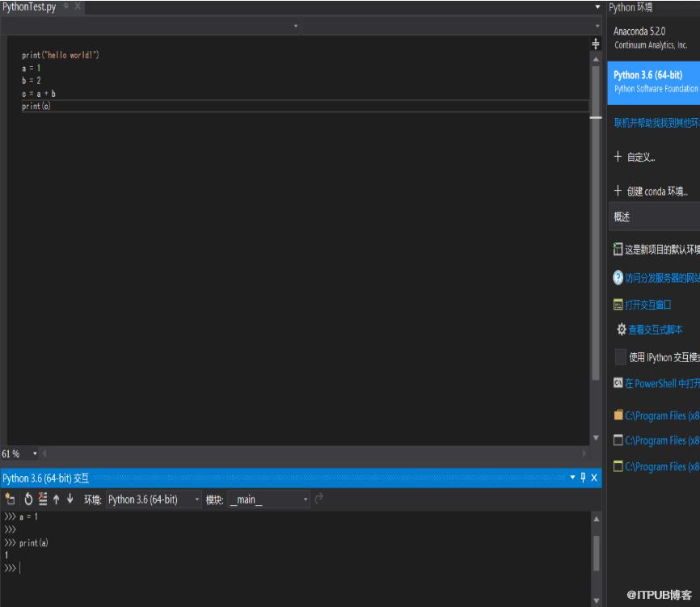Select the 概述 section header
Screen dimensions: 700x607
tap(654, 217)
